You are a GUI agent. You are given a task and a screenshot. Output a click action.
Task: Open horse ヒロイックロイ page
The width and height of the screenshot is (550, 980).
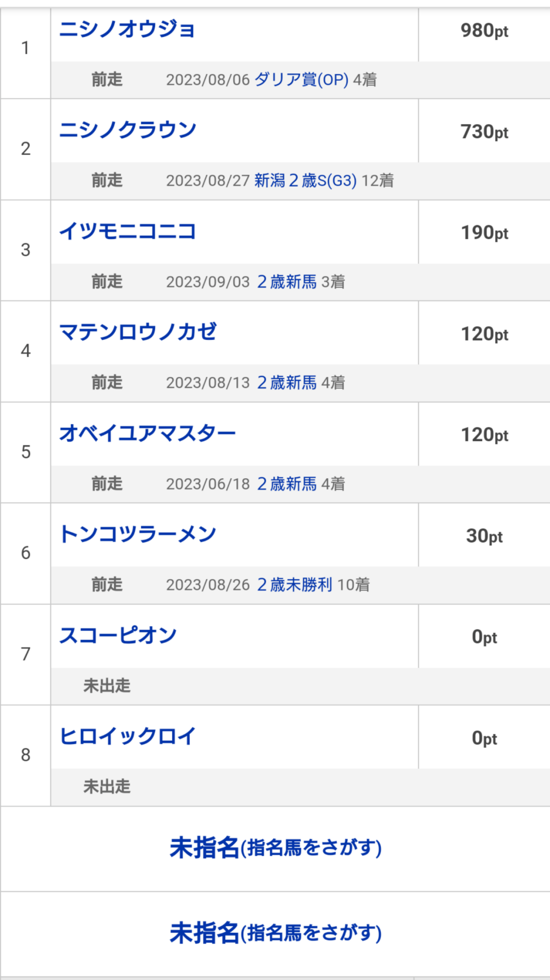(x=127, y=736)
